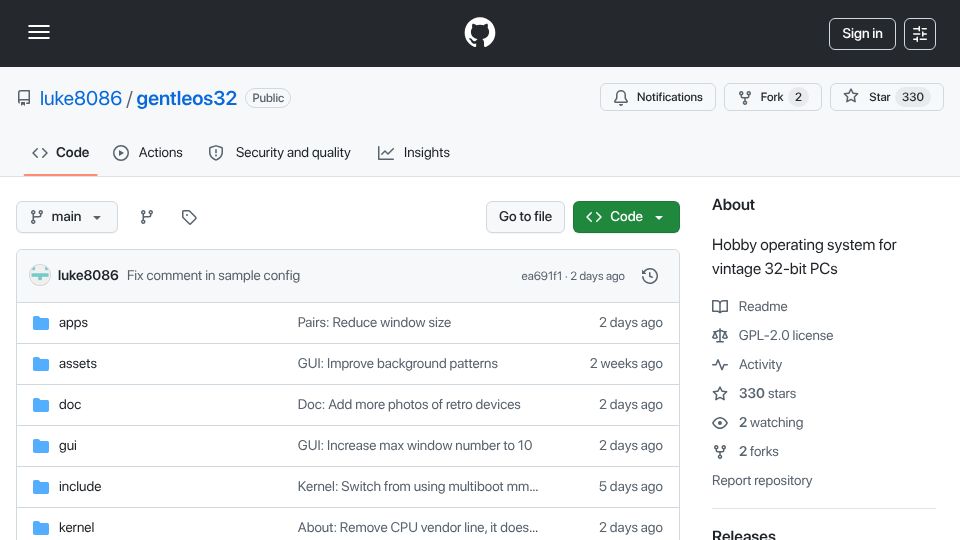The height and width of the screenshot is (540, 960).
Task: Open the include folder
Action: point(80,487)
